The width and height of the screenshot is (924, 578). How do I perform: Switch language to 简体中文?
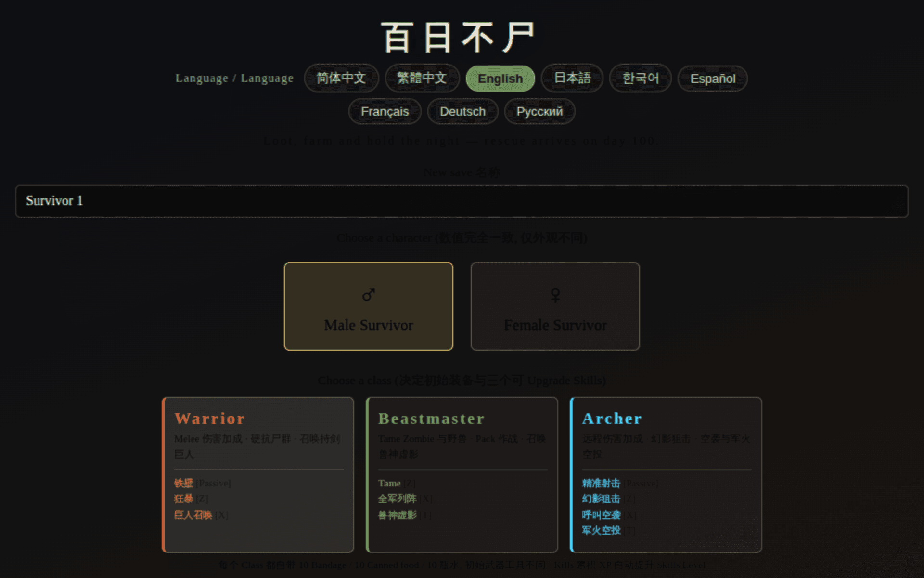click(341, 78)
